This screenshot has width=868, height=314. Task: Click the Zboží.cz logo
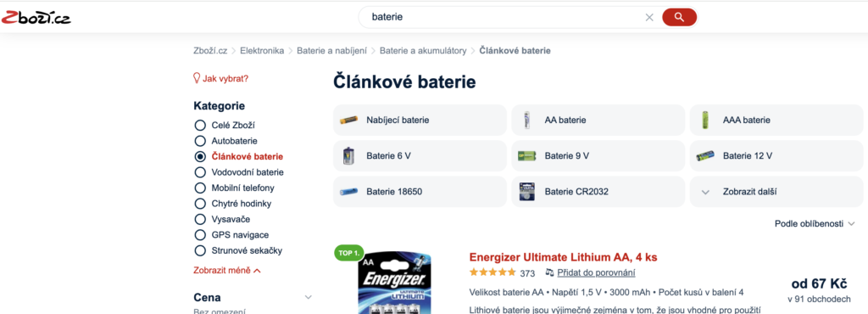36,18
